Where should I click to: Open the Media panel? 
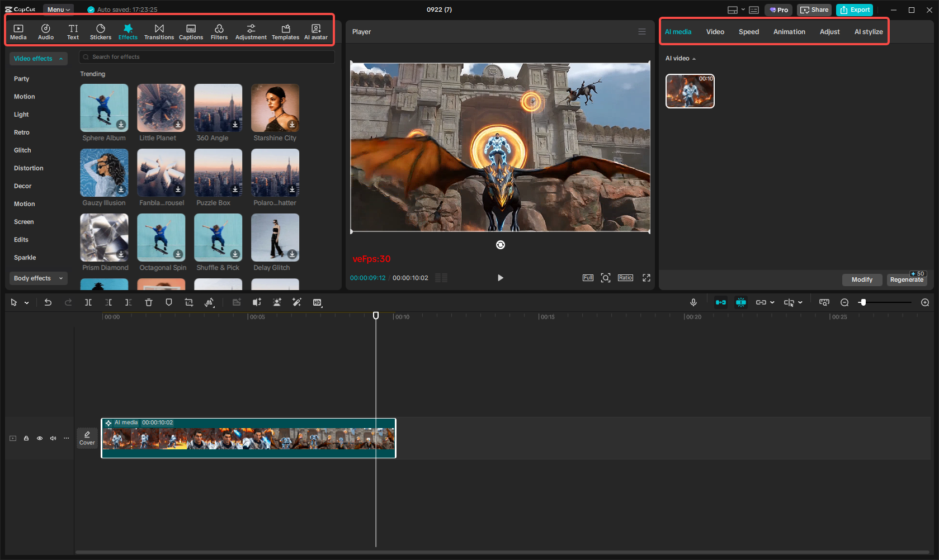pyautogui.click(x=18, y=32)
